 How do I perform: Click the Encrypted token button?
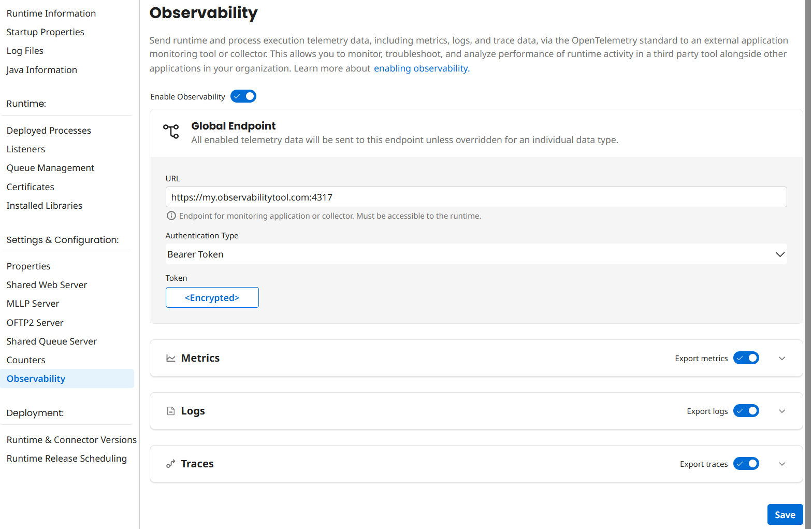pyautogui.click(x=212, y=297)
